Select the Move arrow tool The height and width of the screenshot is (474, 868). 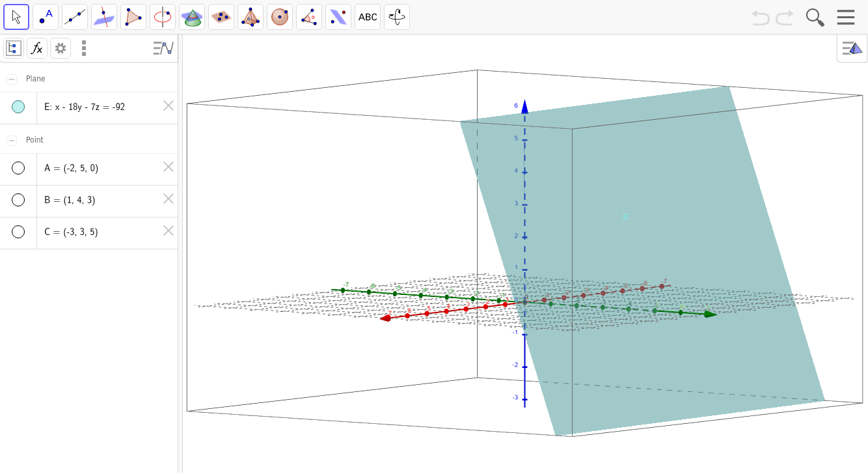click(16, 17)
